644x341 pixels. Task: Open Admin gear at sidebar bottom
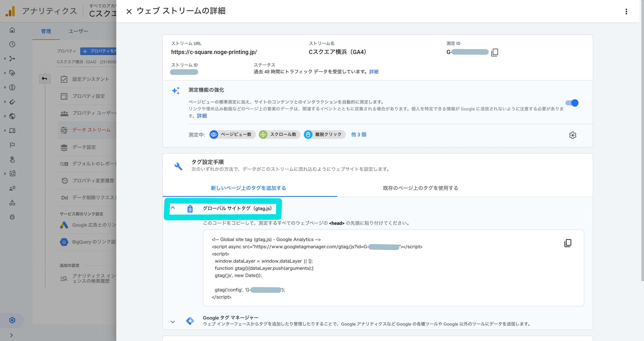(12, 320)
